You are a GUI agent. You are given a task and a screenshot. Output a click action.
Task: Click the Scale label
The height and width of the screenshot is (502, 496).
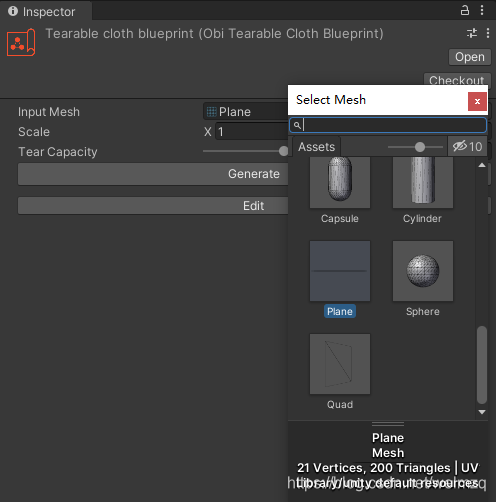pyautogui.click(x=34, y=132)
